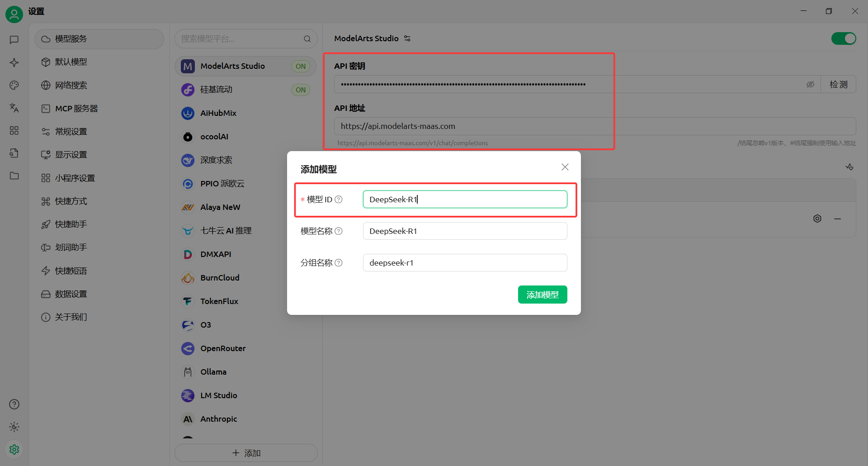Image resolution: width=868 pixels, height=466 pixels.
Task: Open the 数据设置 settings section
Action: pos(99,294)
